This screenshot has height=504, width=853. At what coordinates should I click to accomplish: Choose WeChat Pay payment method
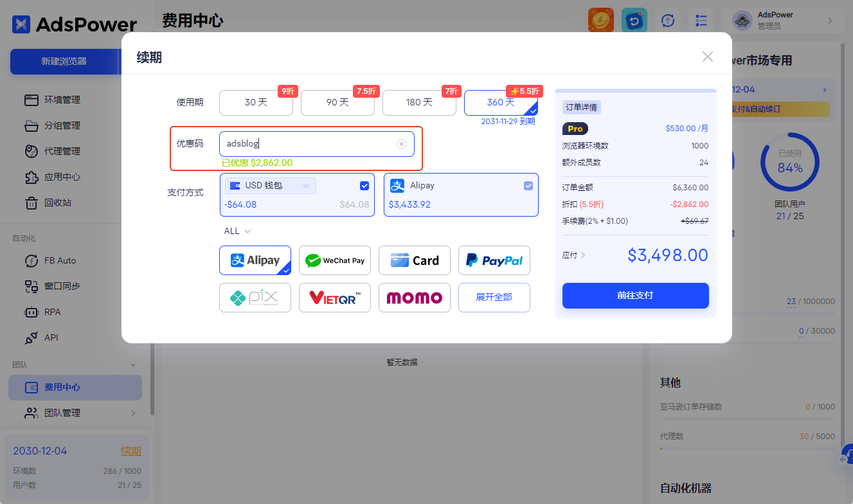pos(335,260)
